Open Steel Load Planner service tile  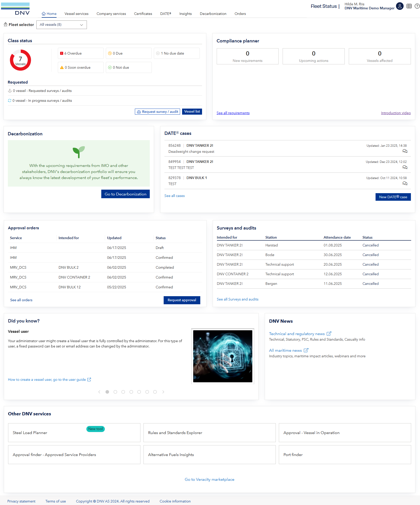[x=74, y=433]
